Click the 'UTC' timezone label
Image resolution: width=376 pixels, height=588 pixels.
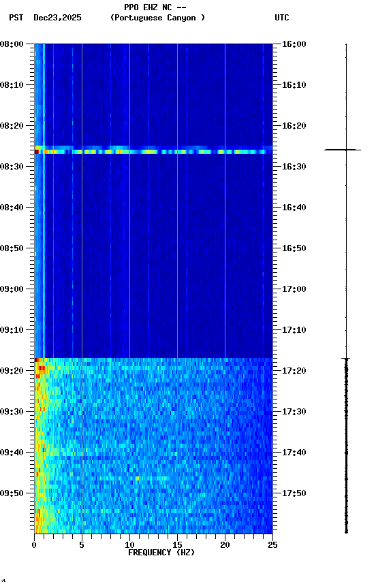pyautogui.click(x=282, y=18)
